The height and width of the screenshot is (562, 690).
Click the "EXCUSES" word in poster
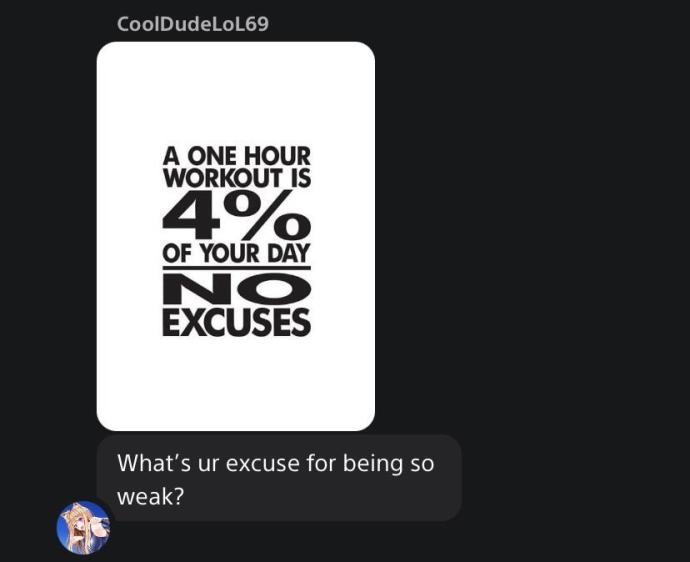click(x=237, y=322)
